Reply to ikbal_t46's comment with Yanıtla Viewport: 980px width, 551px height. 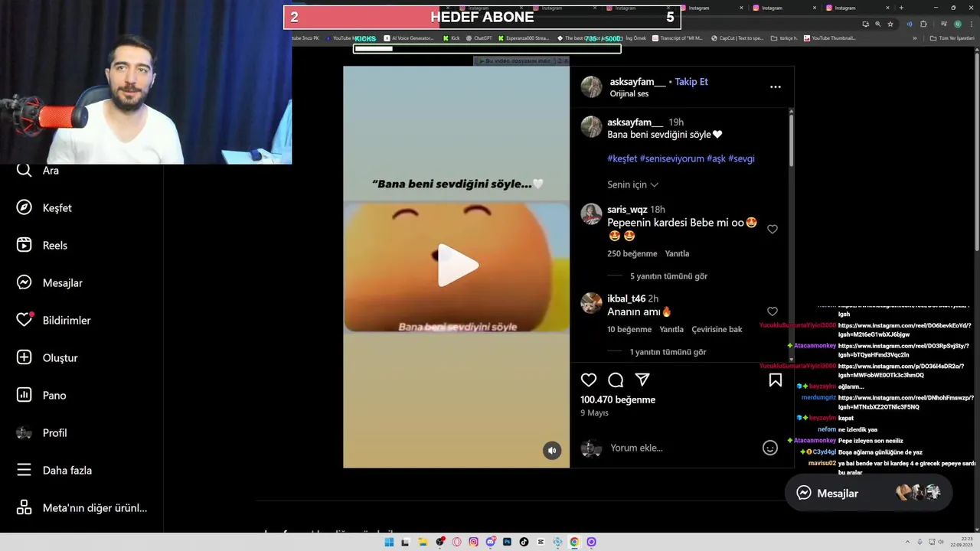(x=671, y=329)
